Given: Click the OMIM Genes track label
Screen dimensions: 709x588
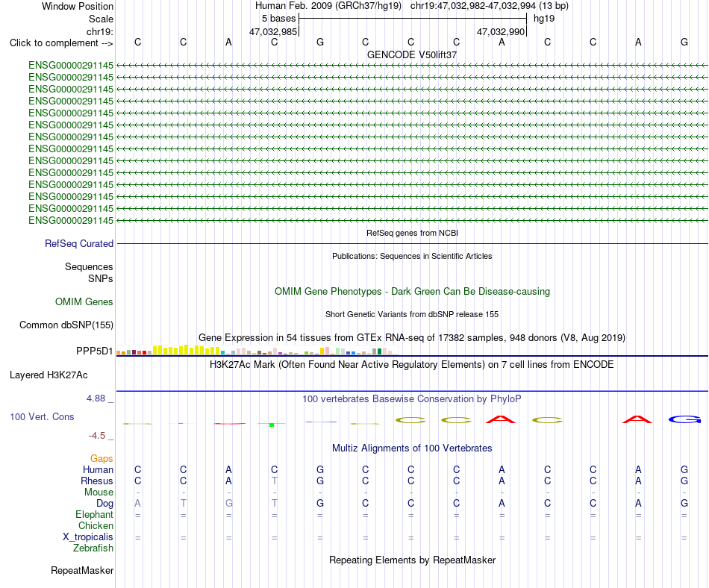Looking at the screenshot, I should point(84,302).
